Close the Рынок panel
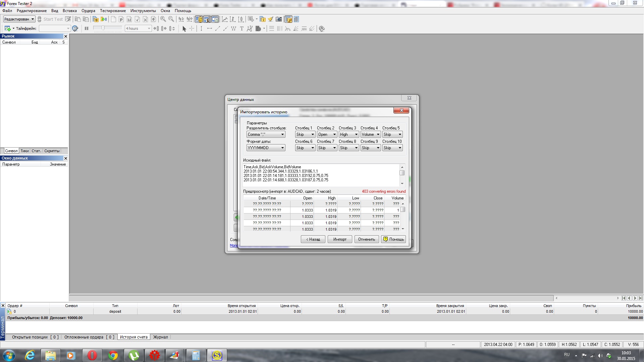This screenshot has height=362, width=644. coord(65,36)
